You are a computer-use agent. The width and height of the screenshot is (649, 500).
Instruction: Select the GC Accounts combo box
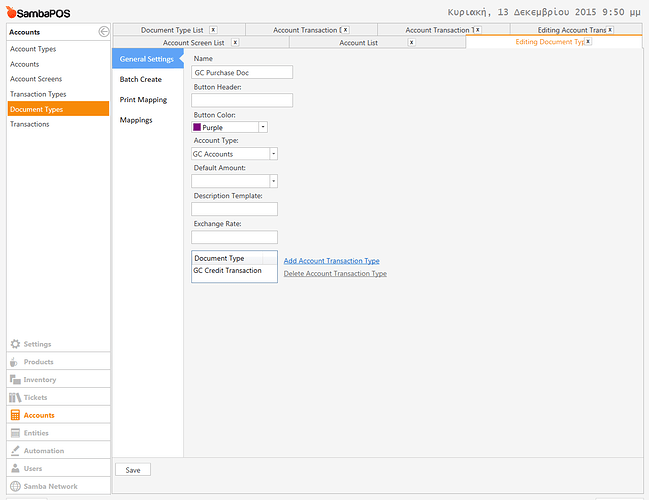pyautogui.click(x=234, y=154)
